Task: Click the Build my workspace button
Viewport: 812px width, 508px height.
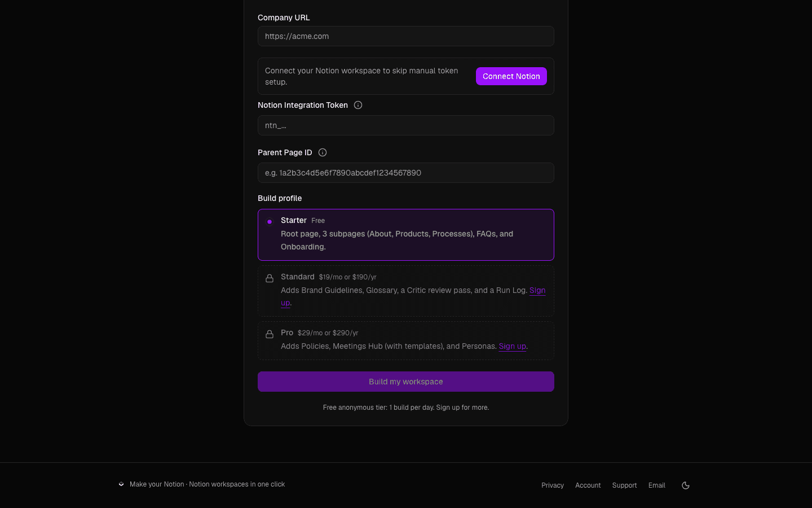Action: click(406, 382)
